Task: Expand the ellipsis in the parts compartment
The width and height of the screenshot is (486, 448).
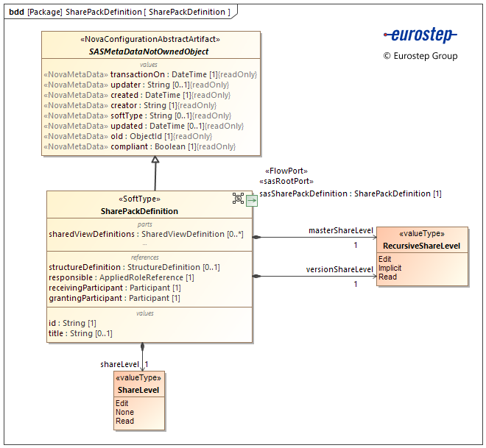Action: (x=145, y=243)
